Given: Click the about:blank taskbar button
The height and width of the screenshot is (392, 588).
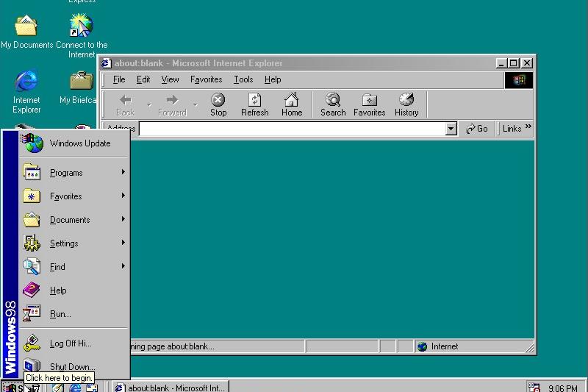Looking at the screenshot, I should (170, 387).
